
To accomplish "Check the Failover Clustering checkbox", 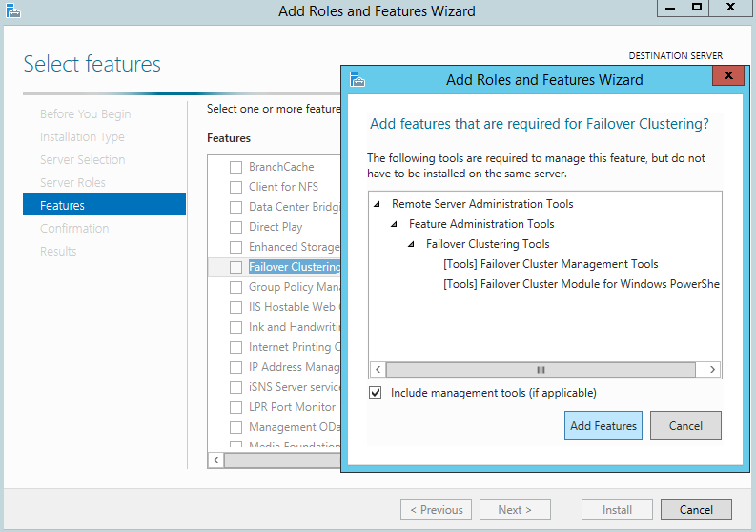I will click(235, 267).
